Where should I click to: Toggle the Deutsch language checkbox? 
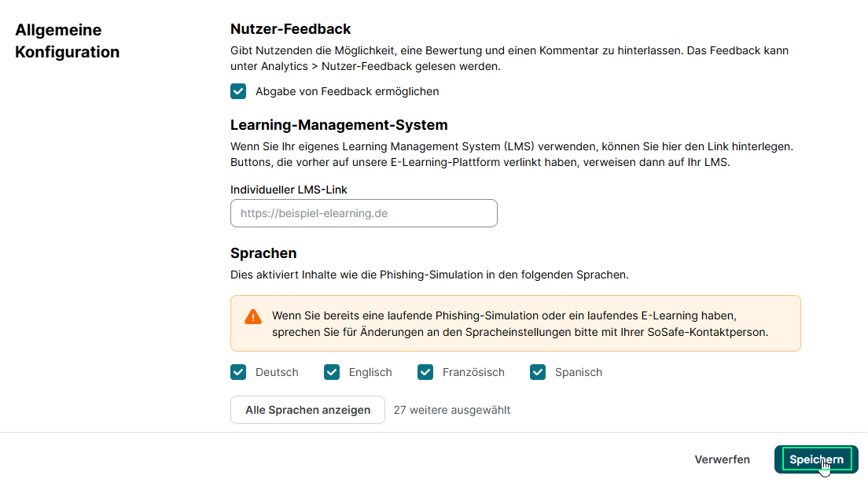coord(238,372)
